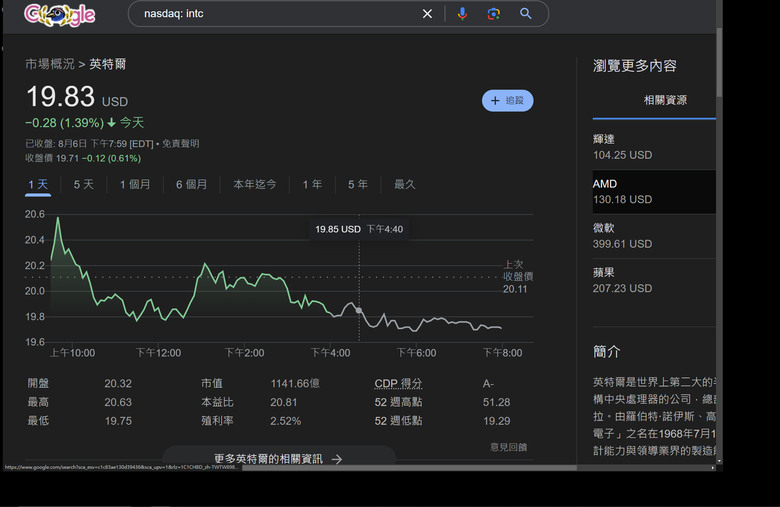This screenshot has height=507, width=780.
Task: Open 更多英特爾的相關資訊 button
Action: pyautogui.click(x=279, y=458)
